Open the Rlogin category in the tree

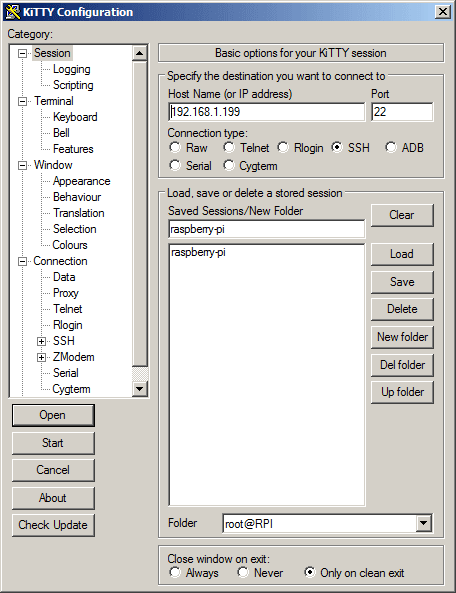coord(67,325)
